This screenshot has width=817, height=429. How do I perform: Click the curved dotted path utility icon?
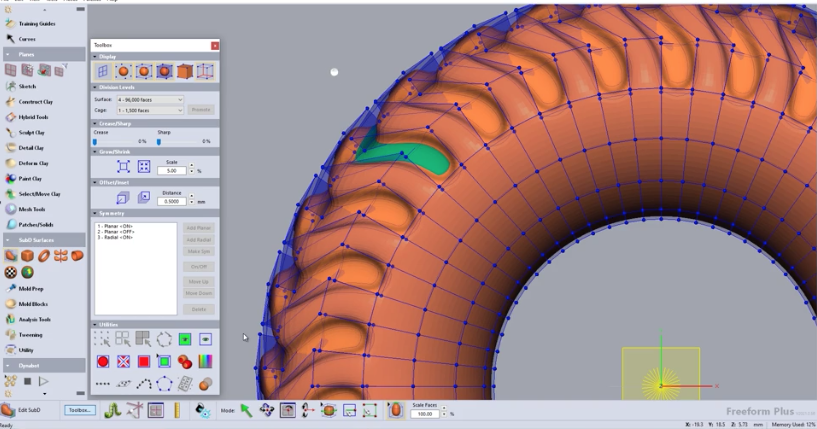(x=144, y=384)
